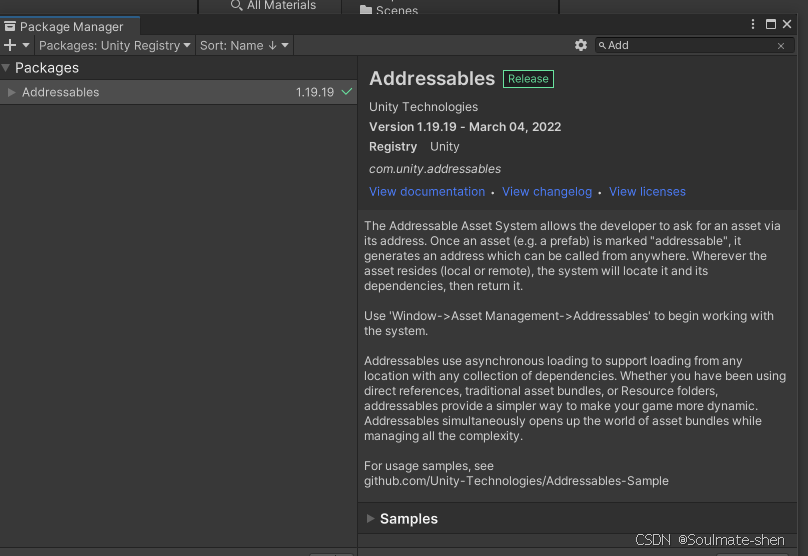Open the Package Manager kebab menu
The image size is (808, 556).
pos(753,24)
